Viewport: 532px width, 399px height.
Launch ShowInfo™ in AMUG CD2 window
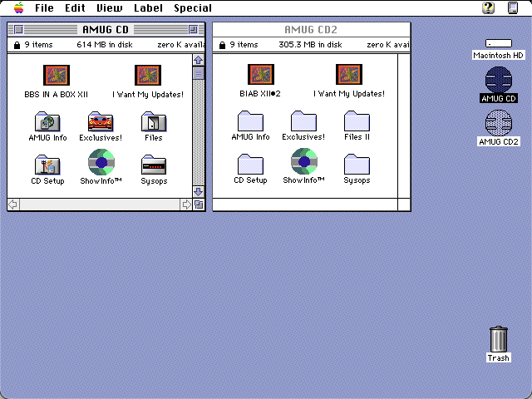click(x=304, y=161)
